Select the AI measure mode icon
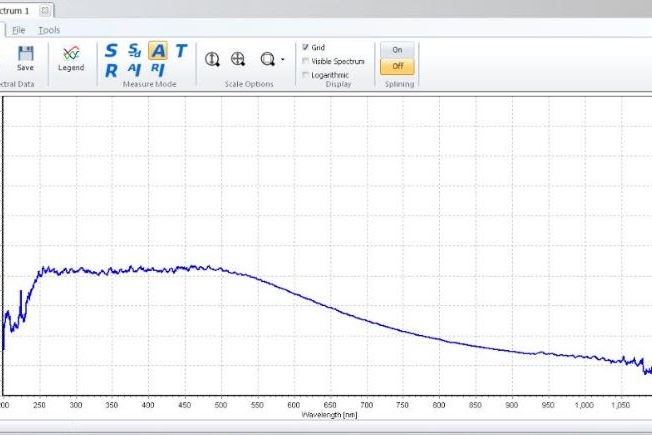Viewport: 652px width, 435px height. tap(134, 70)
